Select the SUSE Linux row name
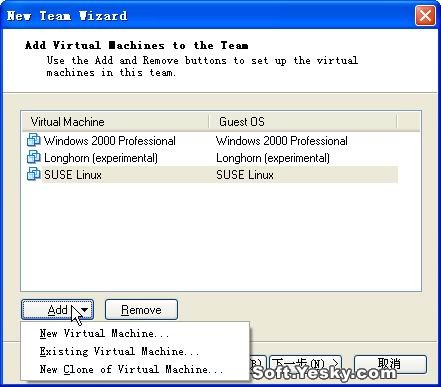Screen dimensions: 441x387 tap(73, 175)
